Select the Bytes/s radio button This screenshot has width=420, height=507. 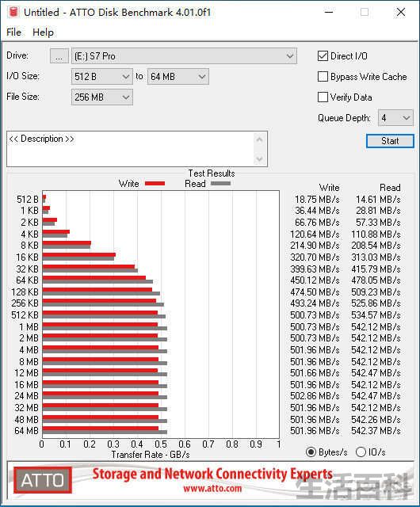[x=311, y=452]
